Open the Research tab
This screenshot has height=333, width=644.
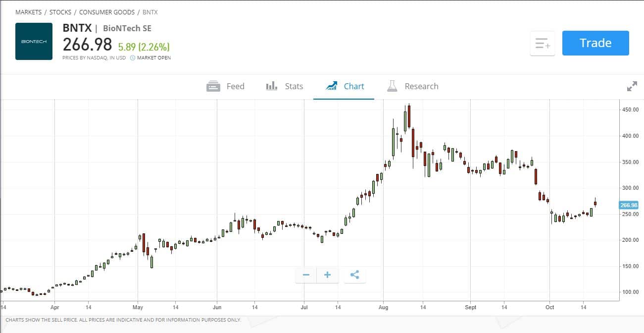click(x=413, y=86)
